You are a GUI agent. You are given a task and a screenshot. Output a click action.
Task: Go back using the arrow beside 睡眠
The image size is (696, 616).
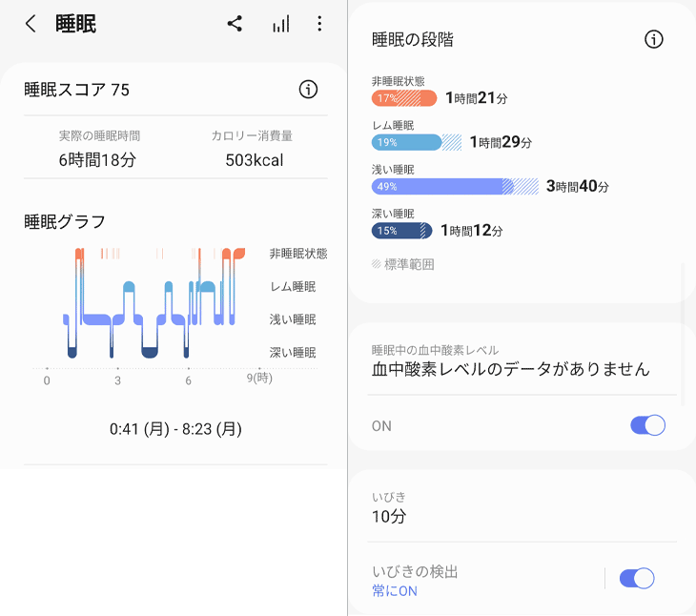pyautogui.click(x=31, y=24)
